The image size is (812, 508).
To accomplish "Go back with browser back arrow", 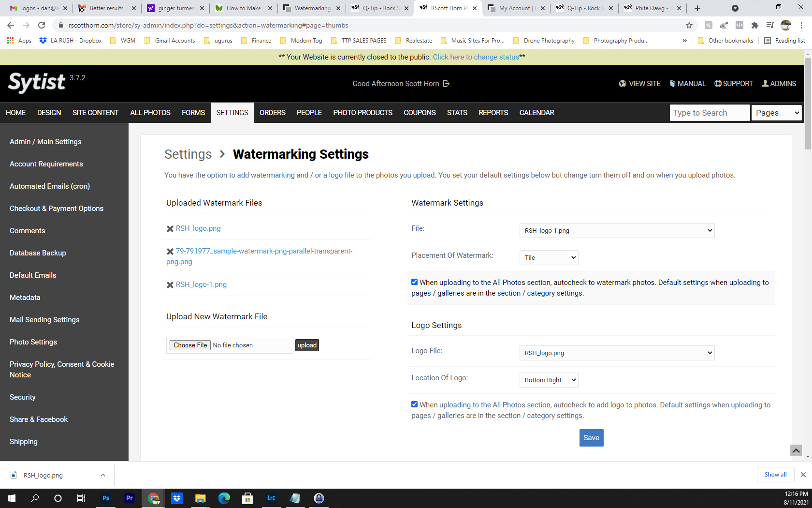I will 11,25.
